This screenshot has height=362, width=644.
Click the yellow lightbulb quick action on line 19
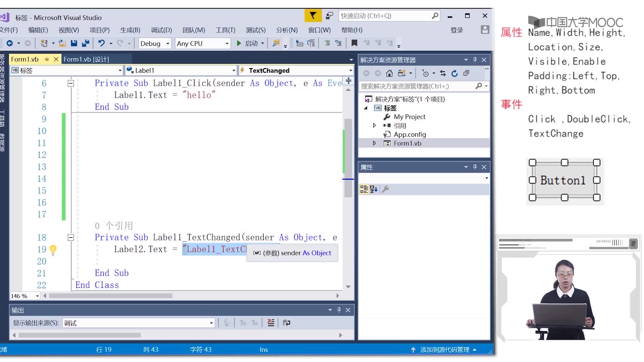tap(53, 250)
